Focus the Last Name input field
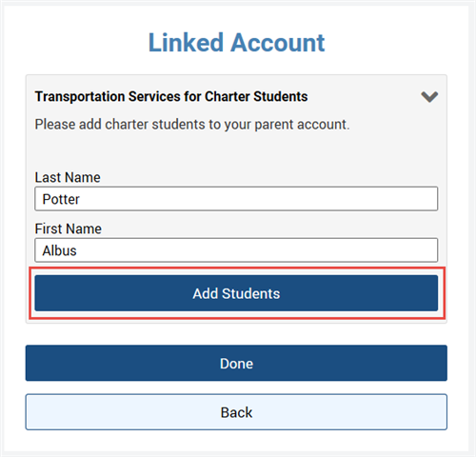The image size is (476, 457). pos(236,199)
